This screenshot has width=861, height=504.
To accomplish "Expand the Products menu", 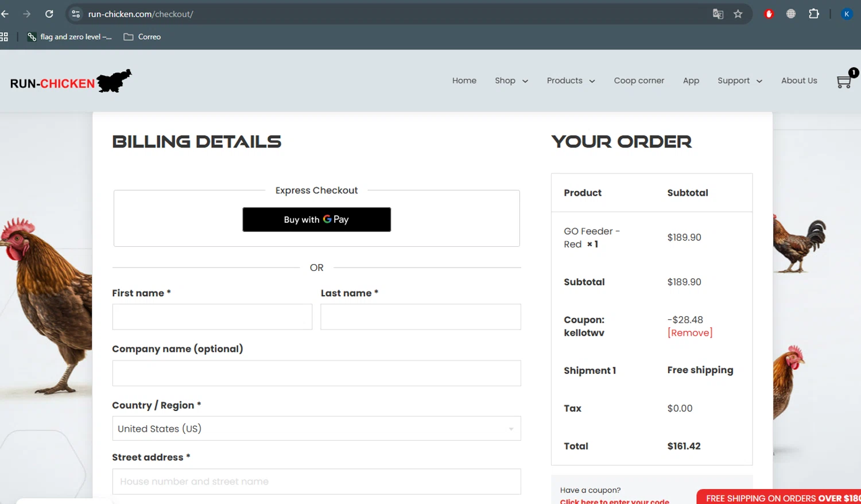I will pos(571,80).
